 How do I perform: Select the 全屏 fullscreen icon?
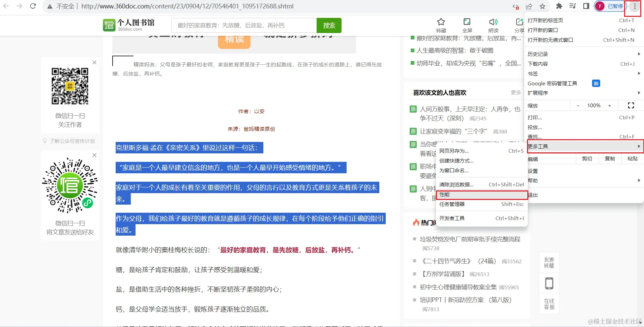[x=467, y=22]
